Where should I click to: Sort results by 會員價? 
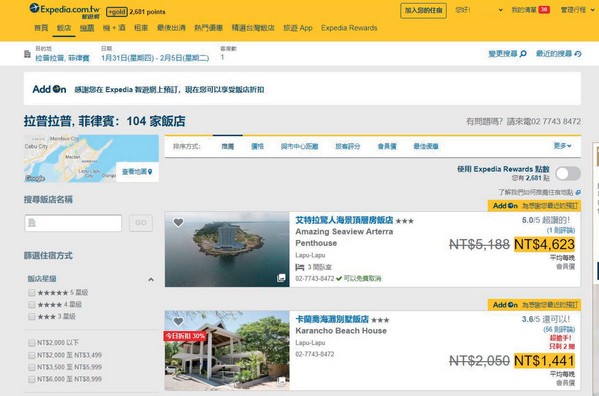pos(387,146)
